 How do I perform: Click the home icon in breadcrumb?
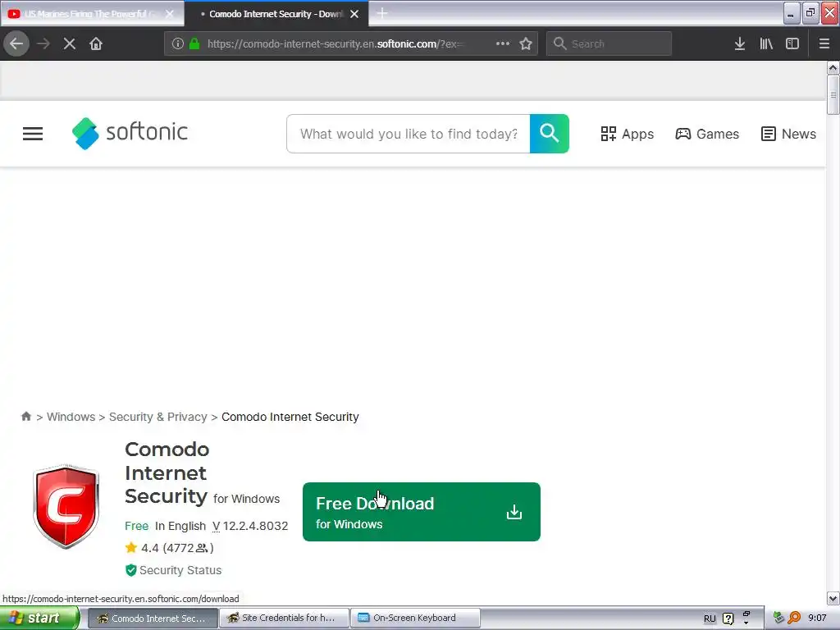coord(25,416)
